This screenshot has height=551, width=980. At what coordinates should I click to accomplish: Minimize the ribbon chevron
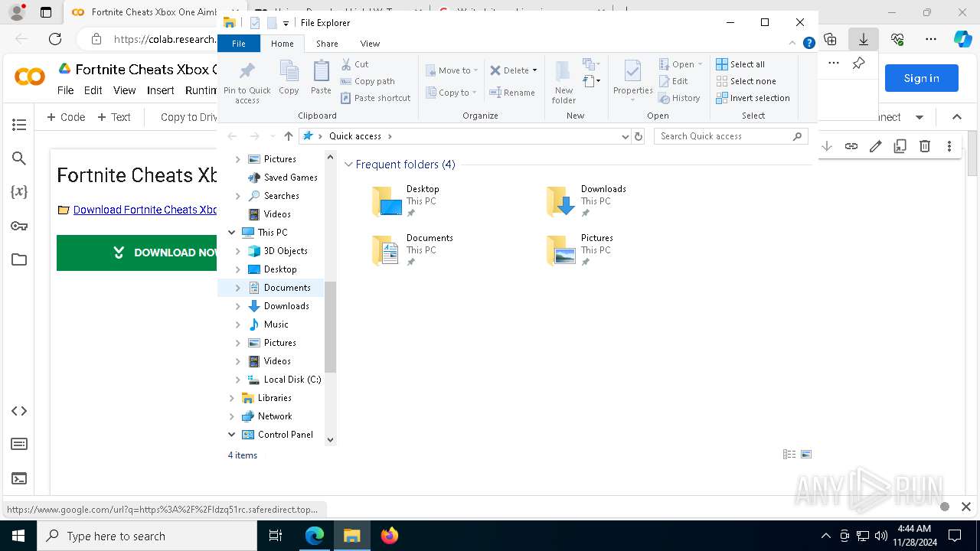(792, 44)
